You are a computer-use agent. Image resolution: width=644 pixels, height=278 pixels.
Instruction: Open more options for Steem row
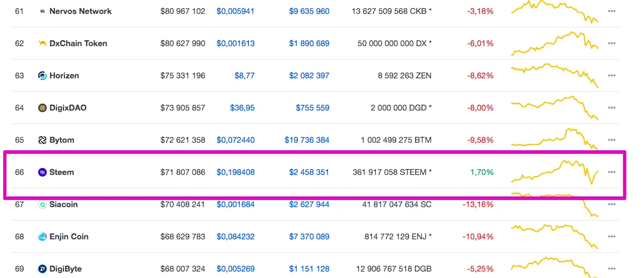tap(612, 172)
